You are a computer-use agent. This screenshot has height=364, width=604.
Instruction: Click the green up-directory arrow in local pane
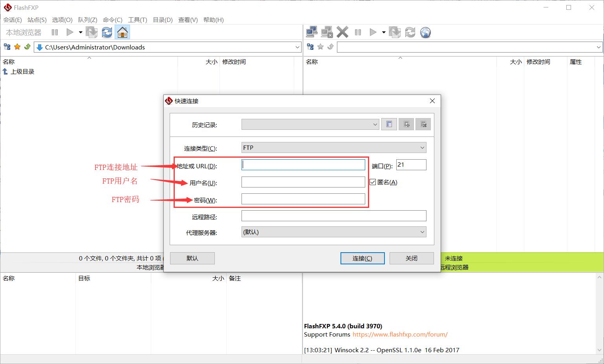click(27, 47)
